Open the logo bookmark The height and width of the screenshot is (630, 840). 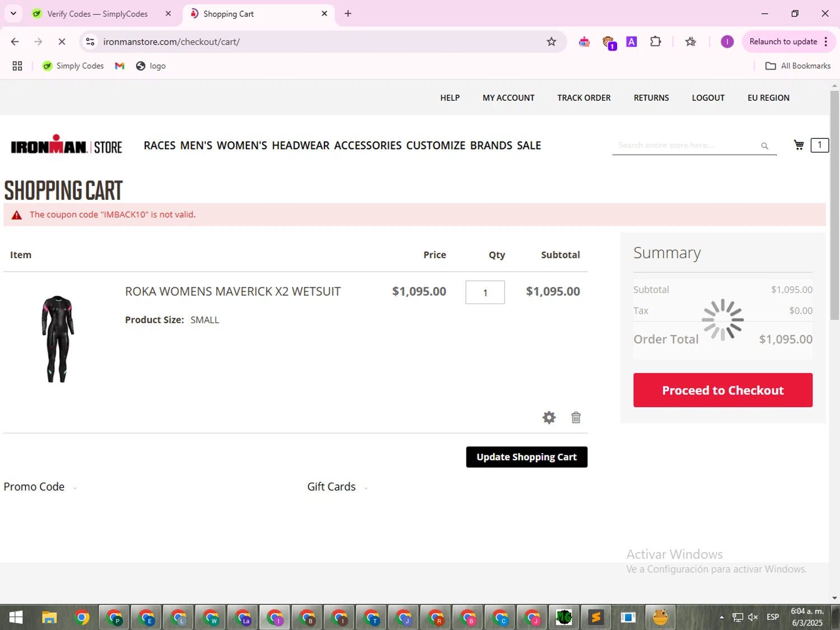point(151,66)
